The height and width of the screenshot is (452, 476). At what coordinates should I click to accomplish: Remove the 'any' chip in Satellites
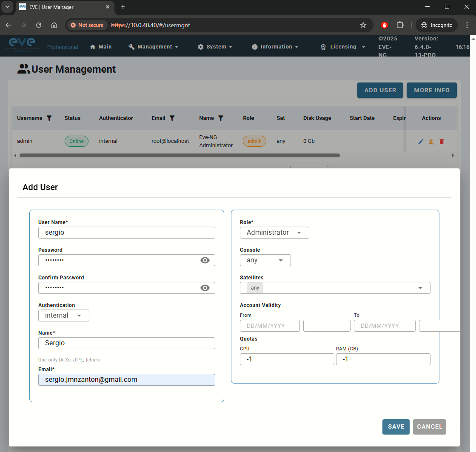[255, 288]
